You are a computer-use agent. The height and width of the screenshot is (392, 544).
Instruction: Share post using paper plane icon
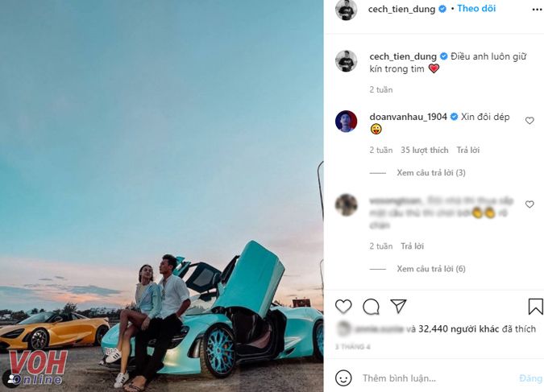pyautogui.click(x=398, y=306)
